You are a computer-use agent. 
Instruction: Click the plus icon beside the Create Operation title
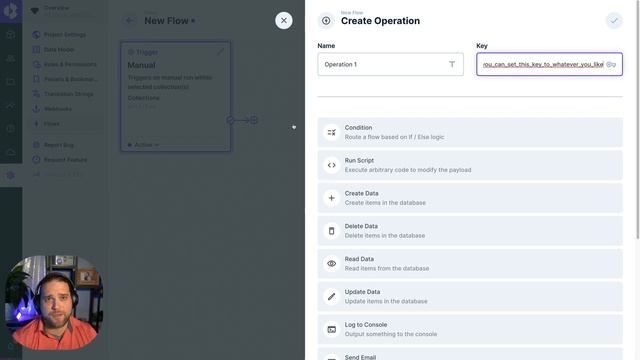pyautogui.click(x=326, y=20)
